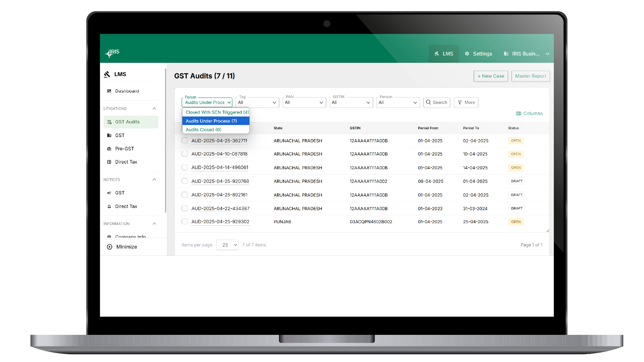Open More filters

pos(466,102)
